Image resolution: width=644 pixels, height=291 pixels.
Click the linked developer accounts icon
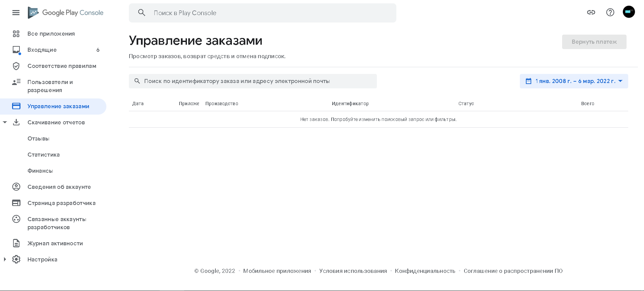pyautogui.click(x=16, y=219)
